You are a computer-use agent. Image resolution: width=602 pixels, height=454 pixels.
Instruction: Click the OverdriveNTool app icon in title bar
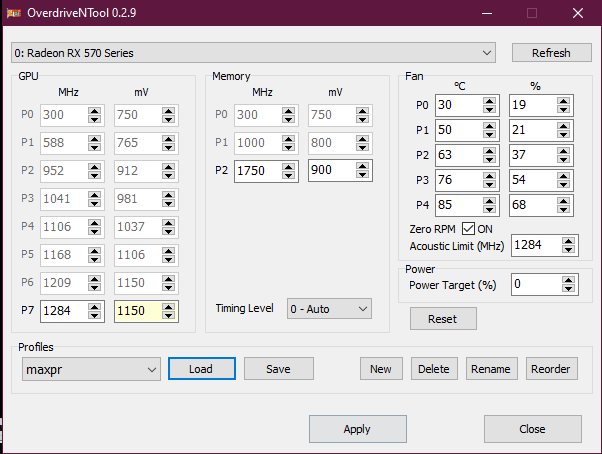click(13, 13)
